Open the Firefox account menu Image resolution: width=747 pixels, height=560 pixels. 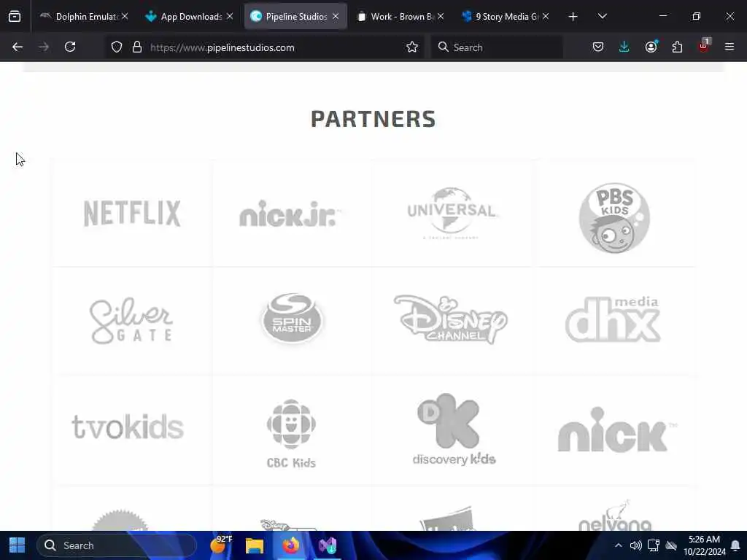tap(651, 47)
